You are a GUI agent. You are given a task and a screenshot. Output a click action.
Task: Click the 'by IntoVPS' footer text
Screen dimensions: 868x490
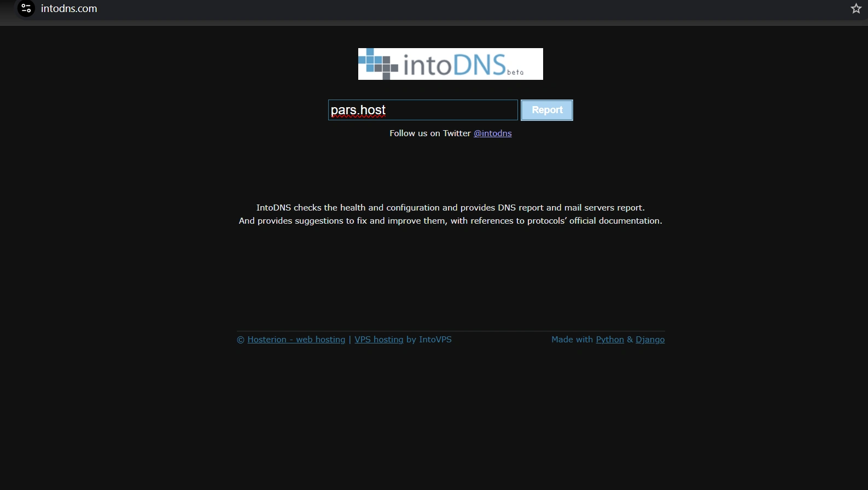(429, 340)
